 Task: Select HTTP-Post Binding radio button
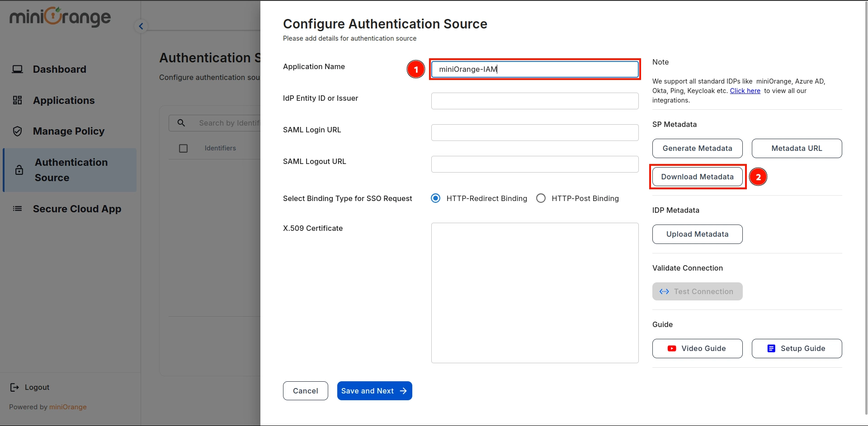click(x=541, y=198)
